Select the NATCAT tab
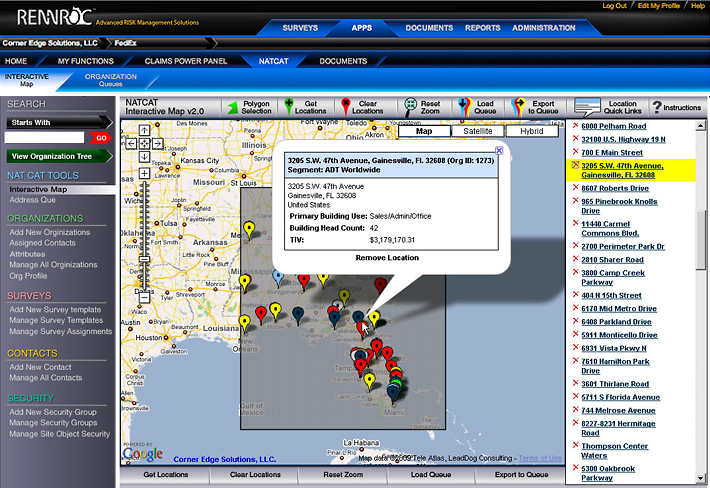The height and width of the screenshot is (488, 710). click(273, 61)
